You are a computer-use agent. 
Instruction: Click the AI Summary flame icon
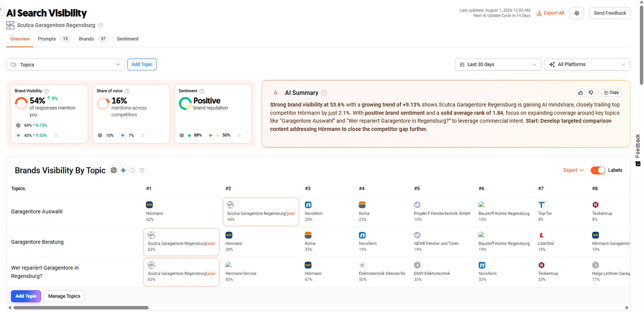[276, 93]
